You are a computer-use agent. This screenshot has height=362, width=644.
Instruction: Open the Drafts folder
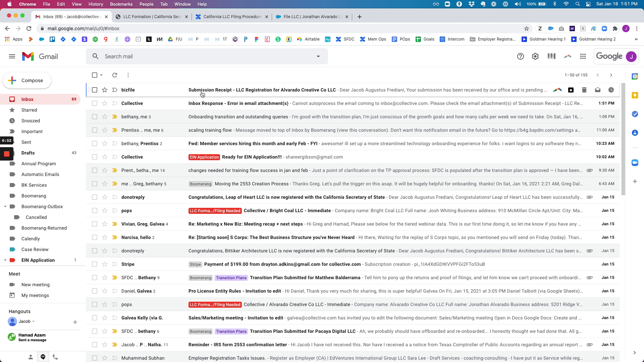28,153
